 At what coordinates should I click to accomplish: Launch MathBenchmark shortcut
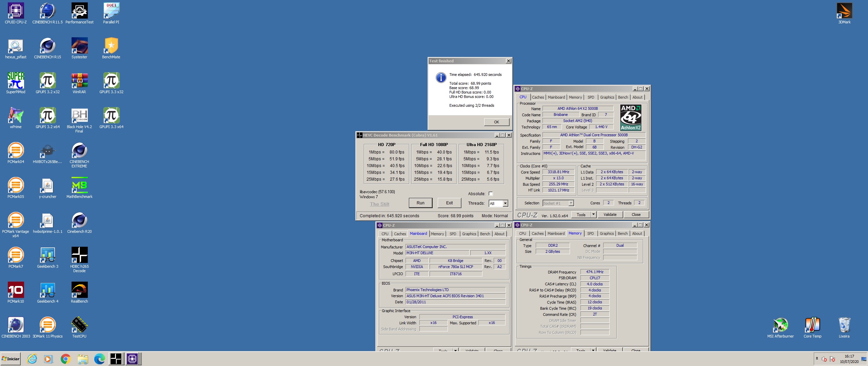79,188
